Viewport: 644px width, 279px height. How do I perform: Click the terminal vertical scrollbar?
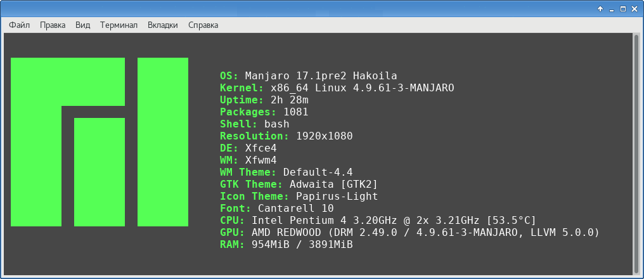pyautogui.click(x=636, y=154)
